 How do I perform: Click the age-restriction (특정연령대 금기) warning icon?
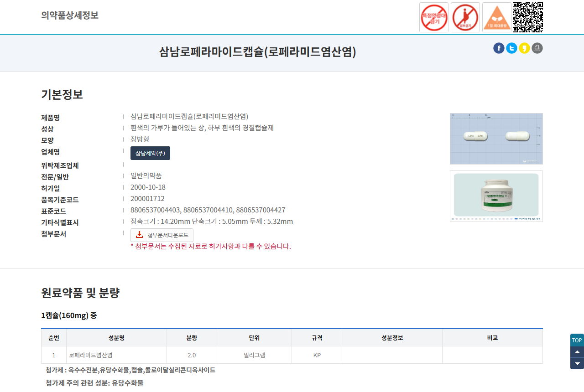434,17
